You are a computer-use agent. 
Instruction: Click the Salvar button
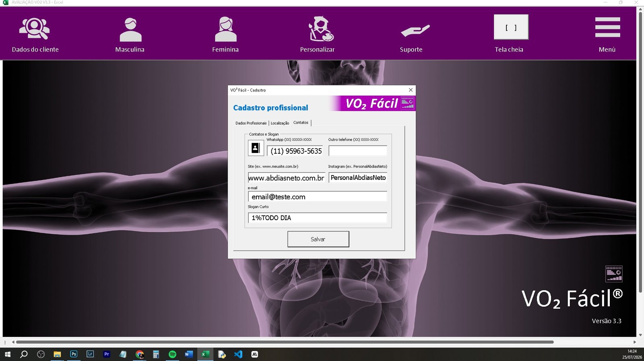(x=318, y=239)
